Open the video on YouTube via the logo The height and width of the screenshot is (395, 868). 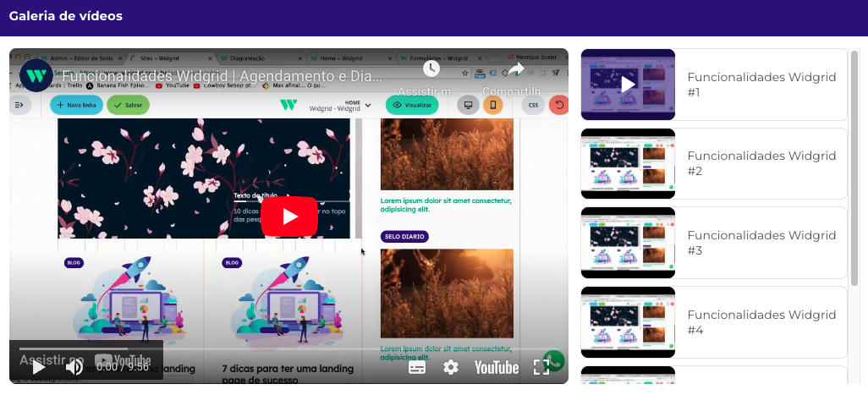[497, 367]
